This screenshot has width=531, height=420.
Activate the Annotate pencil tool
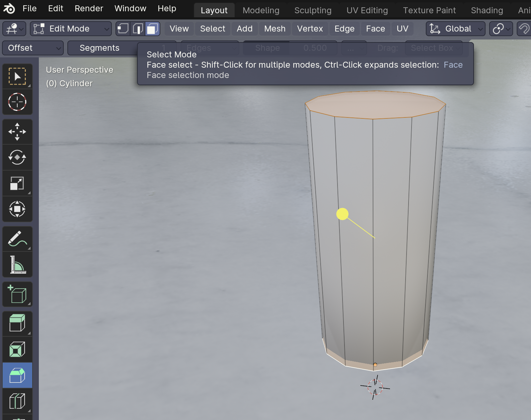17,239
